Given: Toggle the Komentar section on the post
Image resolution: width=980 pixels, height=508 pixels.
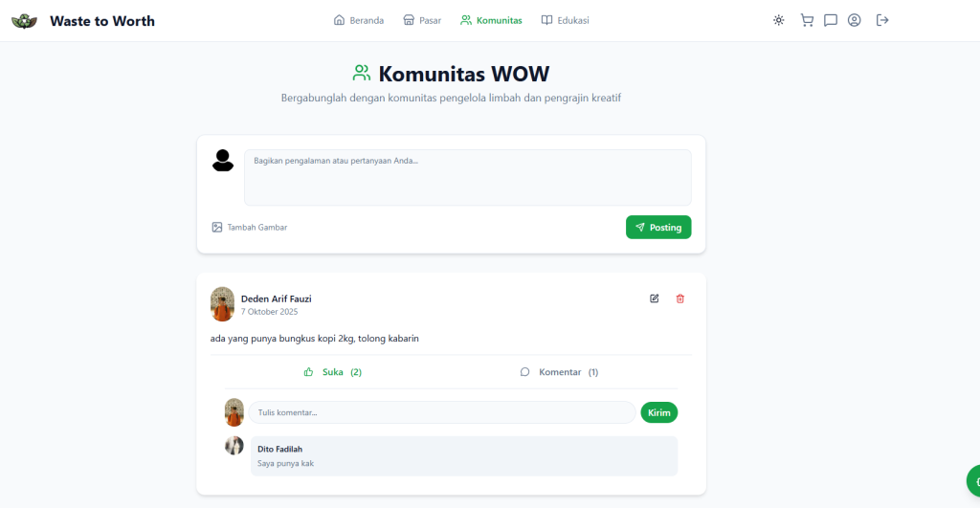Looking at the screenshot, I should [559, 372].
